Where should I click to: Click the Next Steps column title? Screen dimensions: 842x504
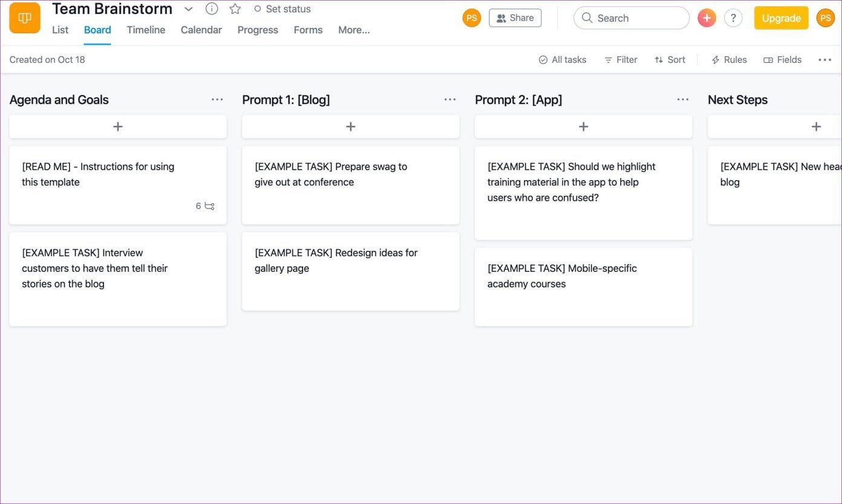737,100
